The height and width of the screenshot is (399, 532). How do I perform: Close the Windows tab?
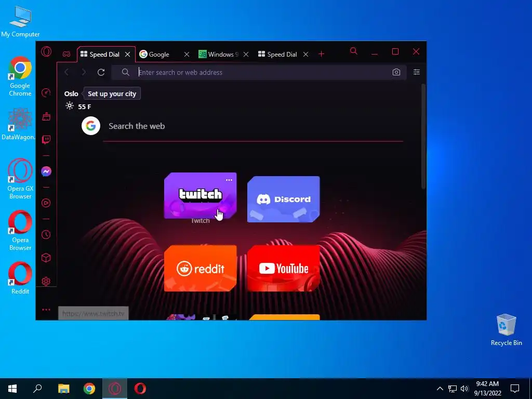[x=246, y=54]
